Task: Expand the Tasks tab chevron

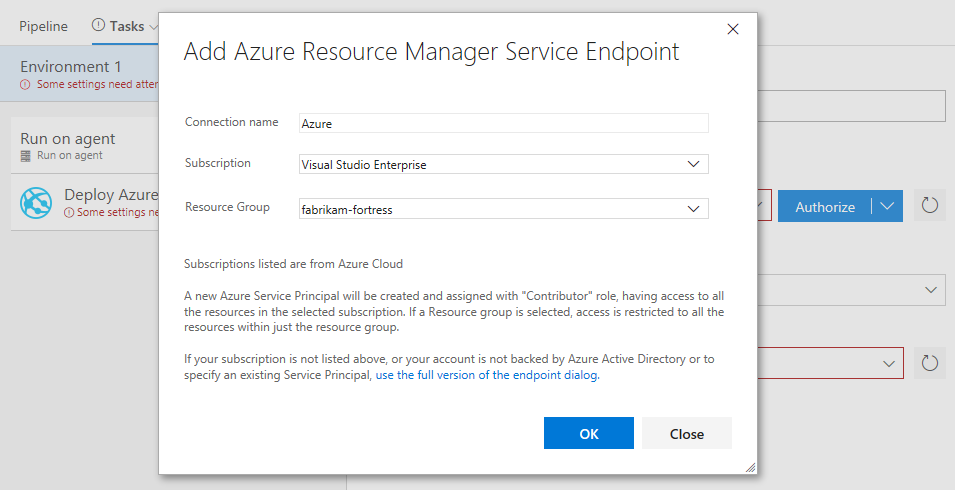Action: pos(153,26)
